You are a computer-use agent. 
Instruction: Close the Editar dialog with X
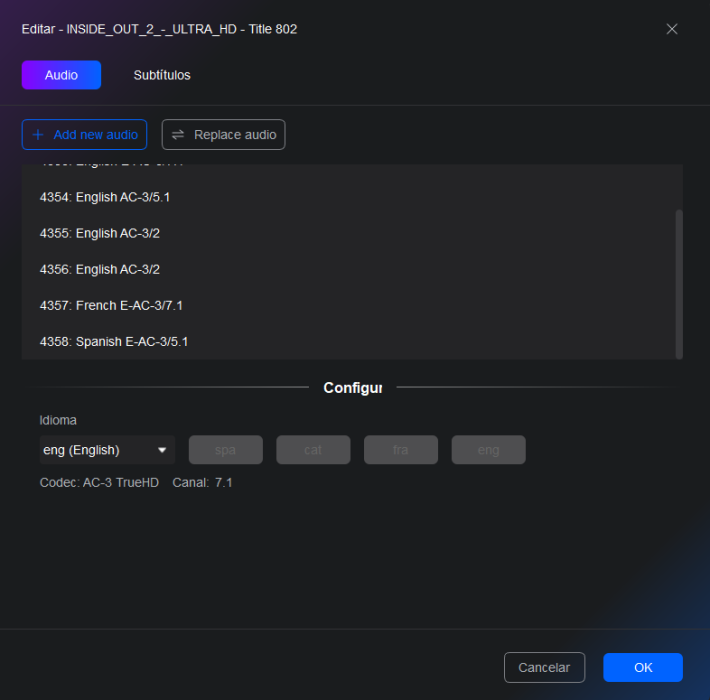(x=672, y=29)
